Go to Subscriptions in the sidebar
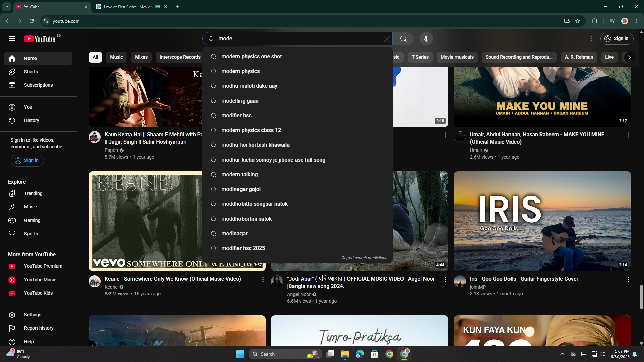Image resolution: width=644 pixels, height=362 pixels. pyautogui.click(x=38, y=85)
